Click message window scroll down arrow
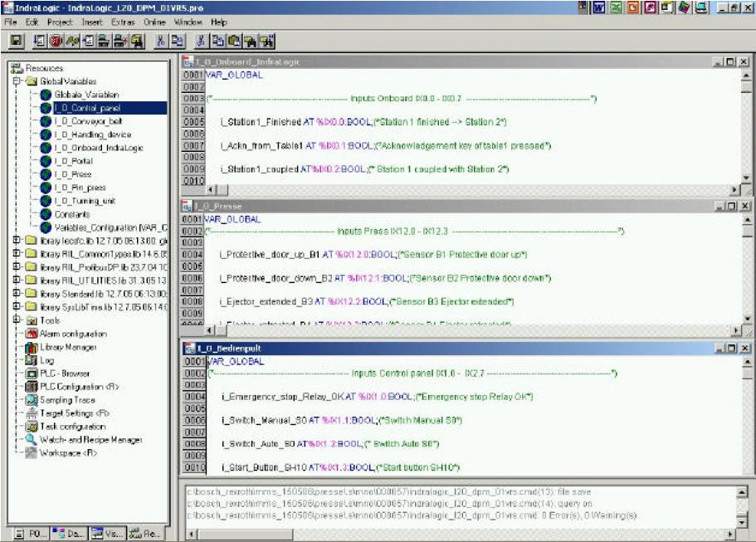Screen dimensions: 756x542 742,522
